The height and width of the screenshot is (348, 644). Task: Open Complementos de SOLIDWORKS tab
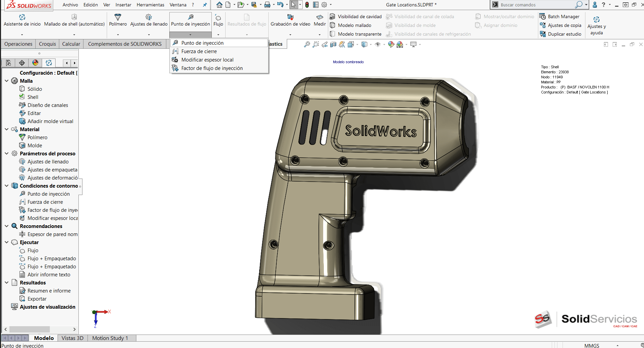tap(125, 44)
